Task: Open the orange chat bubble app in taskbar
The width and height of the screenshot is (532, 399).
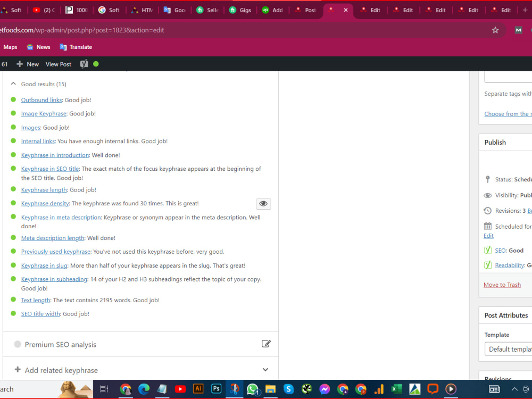Action: tap(433, 389)
